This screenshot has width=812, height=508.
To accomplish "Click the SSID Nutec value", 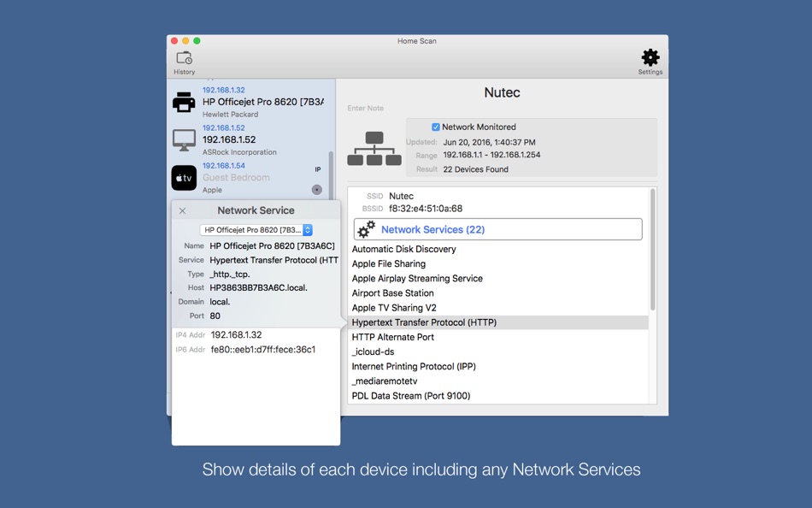I will tap(402, 196).
